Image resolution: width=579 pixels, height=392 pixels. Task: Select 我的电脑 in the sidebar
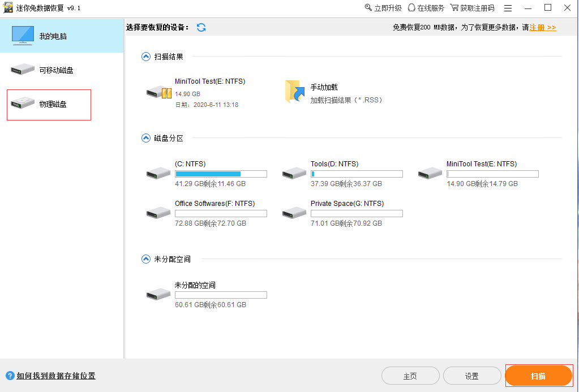click(x=62, y=36)
